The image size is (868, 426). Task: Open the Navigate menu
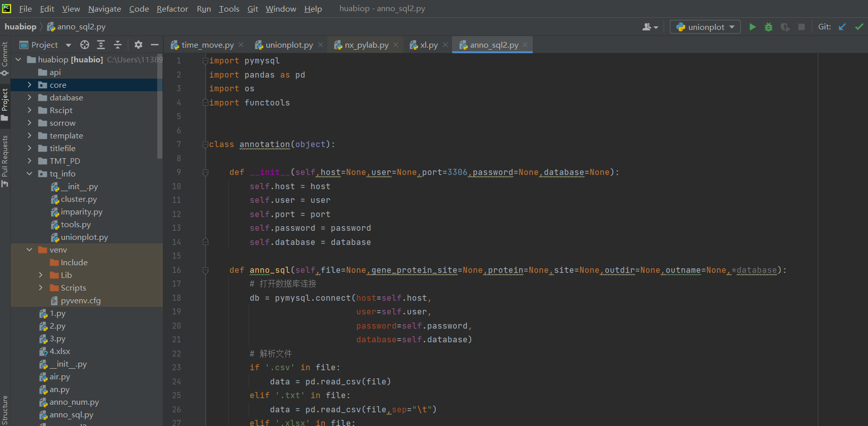click(x=105, y=9)
